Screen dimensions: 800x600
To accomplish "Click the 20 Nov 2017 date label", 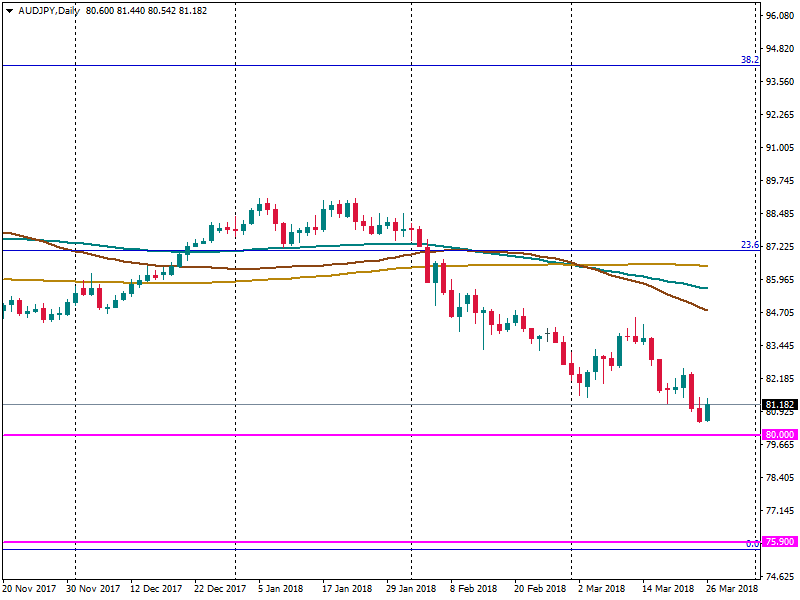I will pyautogui.click(x=29, y=590).
